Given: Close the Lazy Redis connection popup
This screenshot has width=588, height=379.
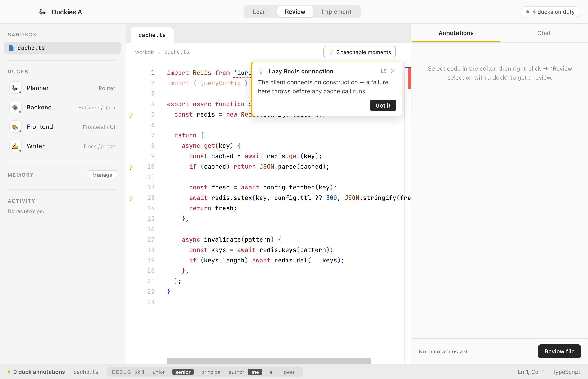Looking at the screenshot, I should pos(393,71).
